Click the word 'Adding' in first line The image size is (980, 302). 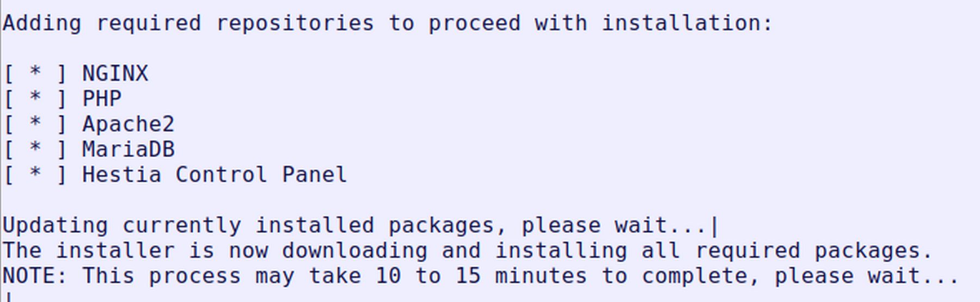42,23
